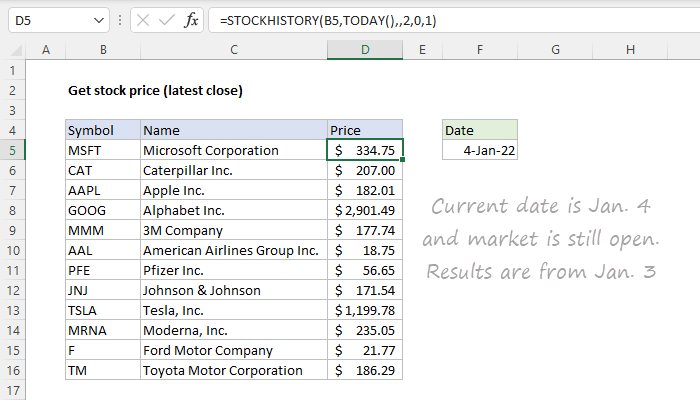Click the Select All corner triangle
Image resolution: width=700 pixels, height=400 pixels.
[17, 50]
